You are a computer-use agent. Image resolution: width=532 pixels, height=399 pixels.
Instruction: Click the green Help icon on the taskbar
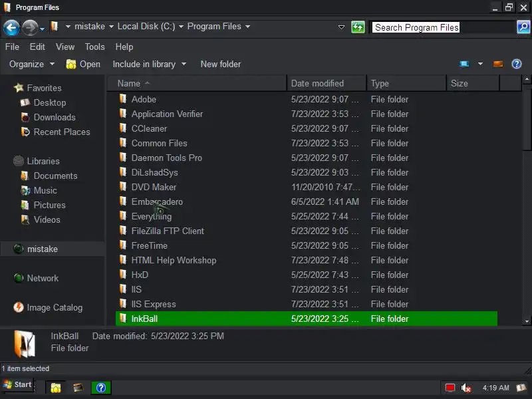[x=101, y=388]
